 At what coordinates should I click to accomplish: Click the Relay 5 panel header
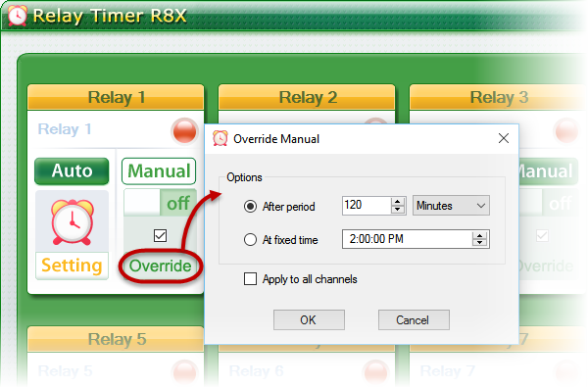point(116,339)
